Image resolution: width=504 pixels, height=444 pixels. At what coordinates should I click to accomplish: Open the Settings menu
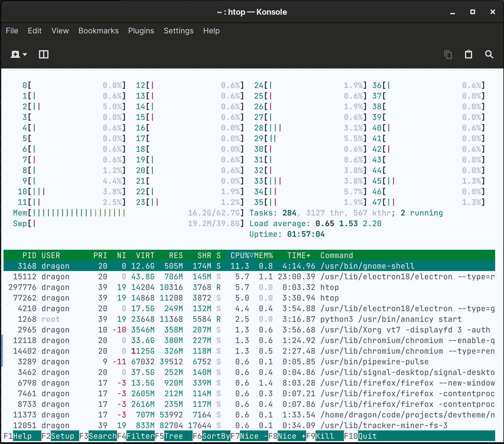[x=179, y=31]
